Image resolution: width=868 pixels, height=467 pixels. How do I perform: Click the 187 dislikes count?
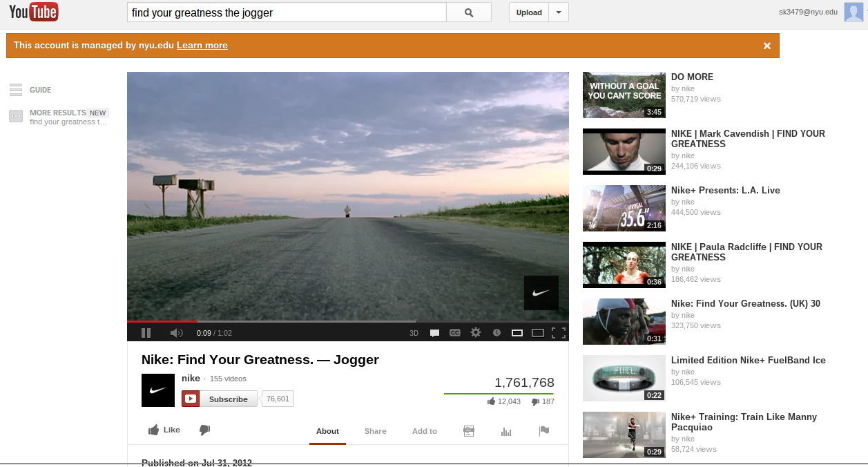(x=543, y=401)
